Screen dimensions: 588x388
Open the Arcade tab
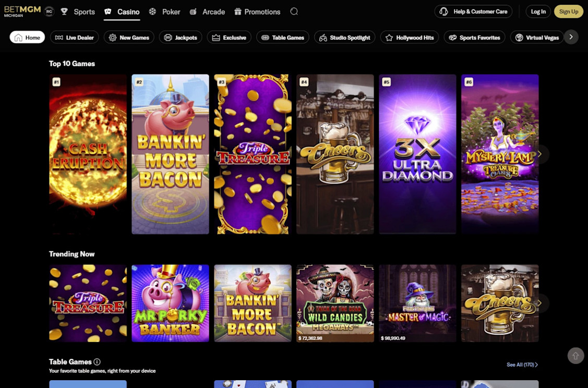(x=207, y=11)
